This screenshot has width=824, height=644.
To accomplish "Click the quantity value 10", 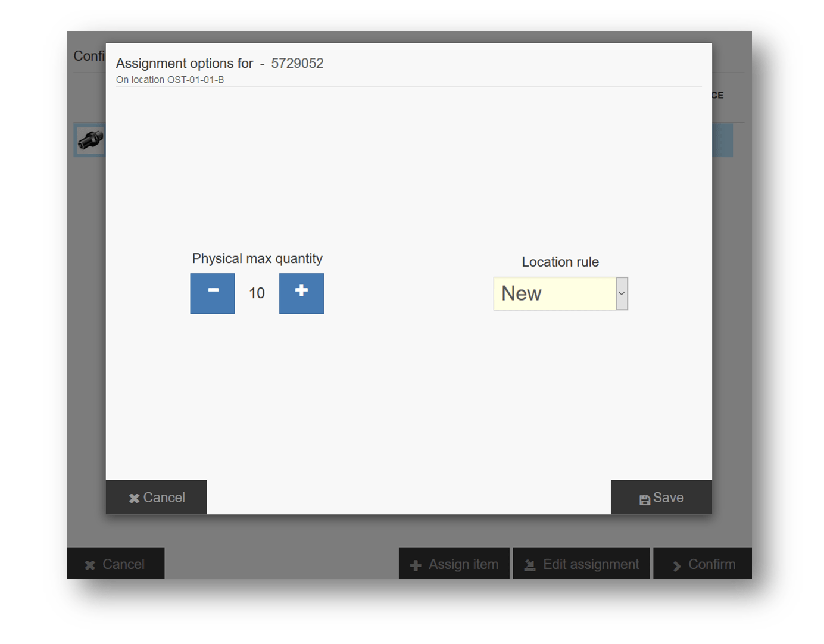I will (x=257, y=293).
